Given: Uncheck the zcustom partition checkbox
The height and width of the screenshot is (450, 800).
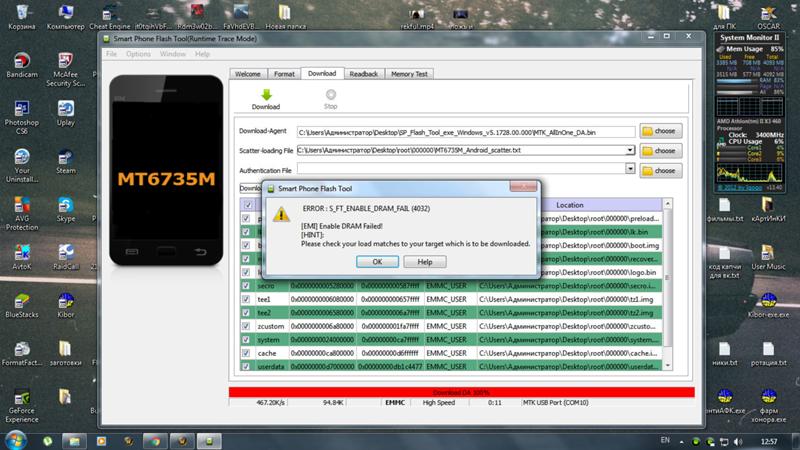Looking at the screenshot, I should tap(246, 326).
